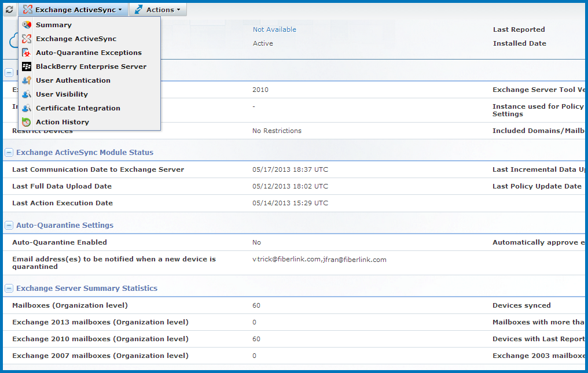This screenshot has height=373, width=588.
Task: Click the Installed Date label
Action: pyautogui.click(x=519, y=43)
